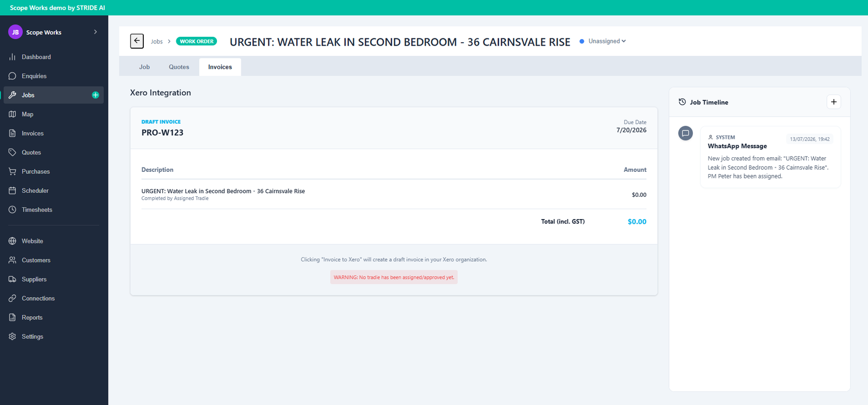Image resolution: width=868 pixels, height=405 pixels.
Task: Click the due date 7/20/2026
Action: tap(631, 130)
